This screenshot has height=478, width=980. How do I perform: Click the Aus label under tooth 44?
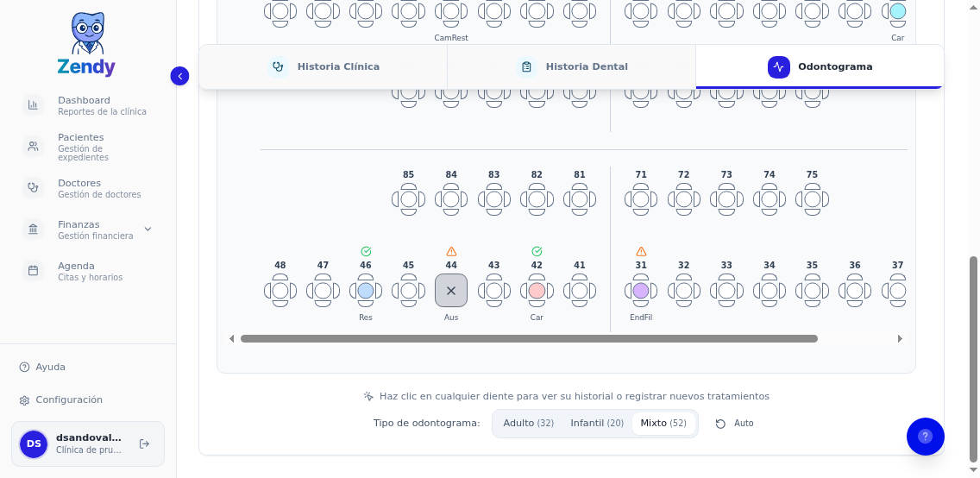[451, 318]
